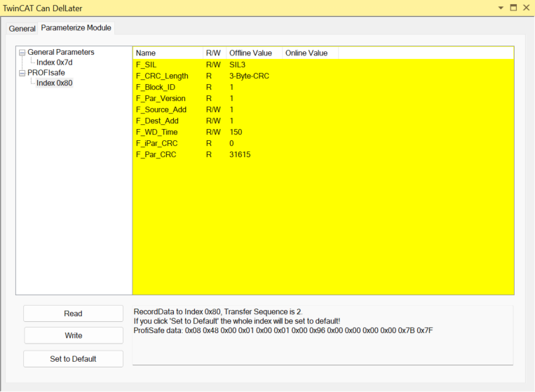Select the F_CRC_Length parameter row

point(323,76)
